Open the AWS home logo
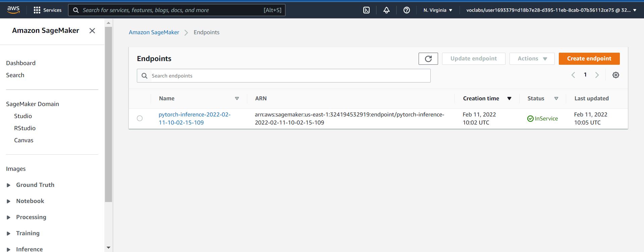644x252 pixels. [x=13, y=10]
